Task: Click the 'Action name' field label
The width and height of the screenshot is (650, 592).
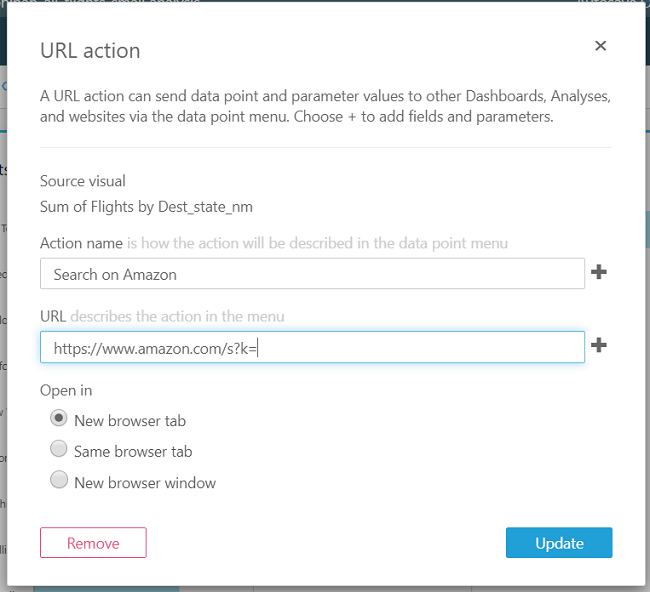Action: (81, 243)
